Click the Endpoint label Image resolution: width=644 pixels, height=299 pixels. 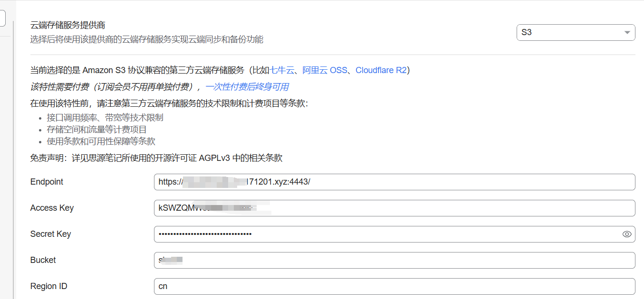(x=47, y=182)
